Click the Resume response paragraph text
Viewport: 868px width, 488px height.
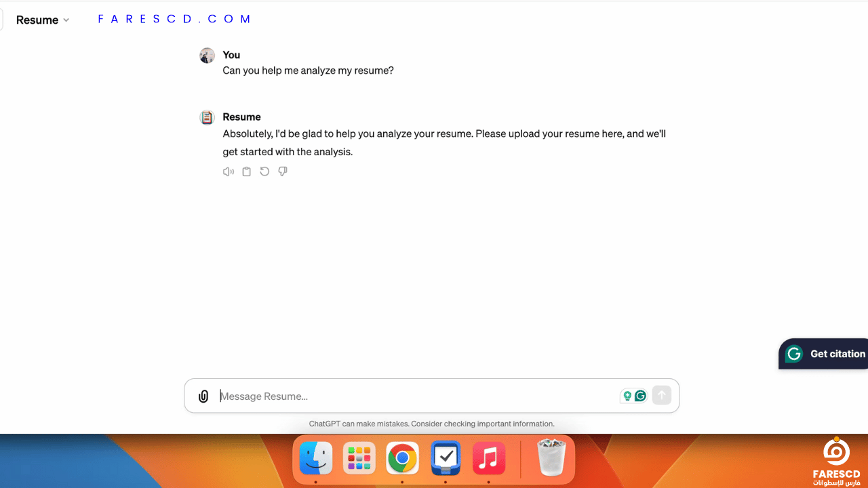point(444,142)
